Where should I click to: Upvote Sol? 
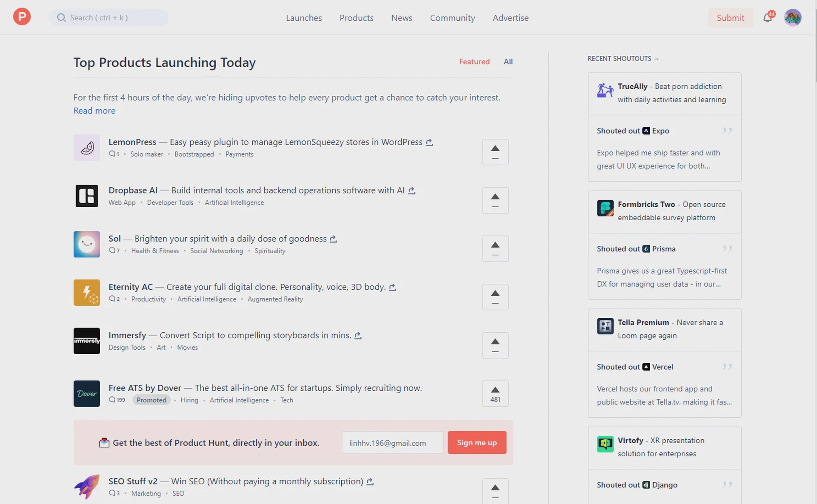click(495, 248)
